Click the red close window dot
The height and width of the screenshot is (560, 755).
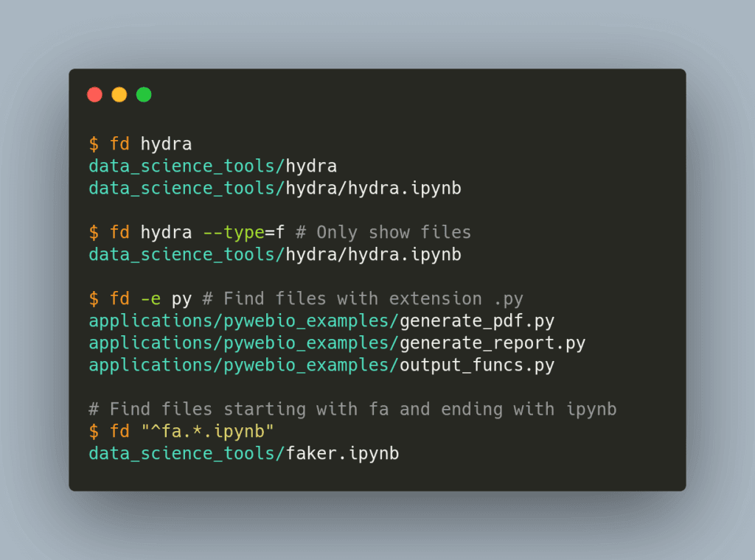click(94, 94)
